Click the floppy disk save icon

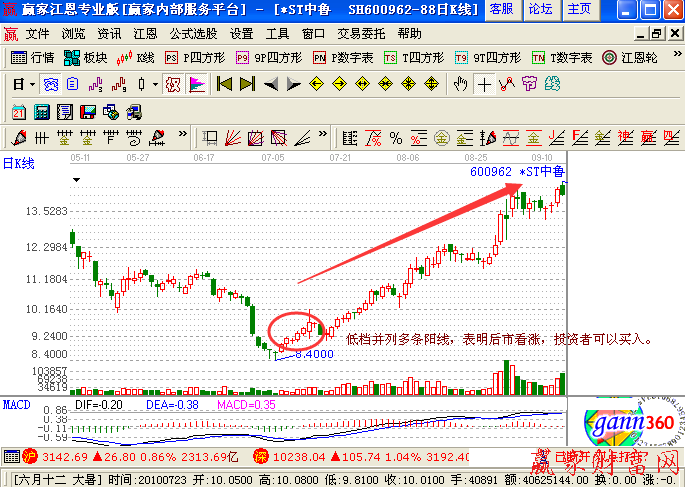pyautogui.click(x=88, y=110)
